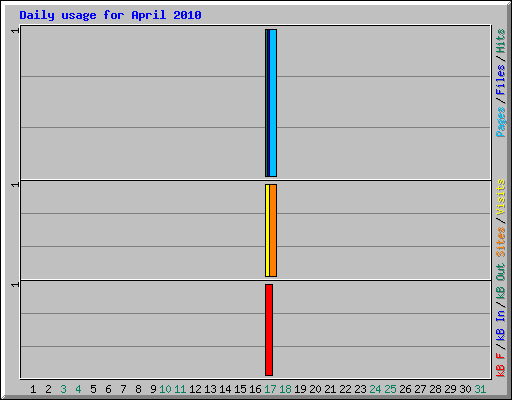Click the red kB F bar
Viewport: 512px width, 400px height.
click(269, 330)
